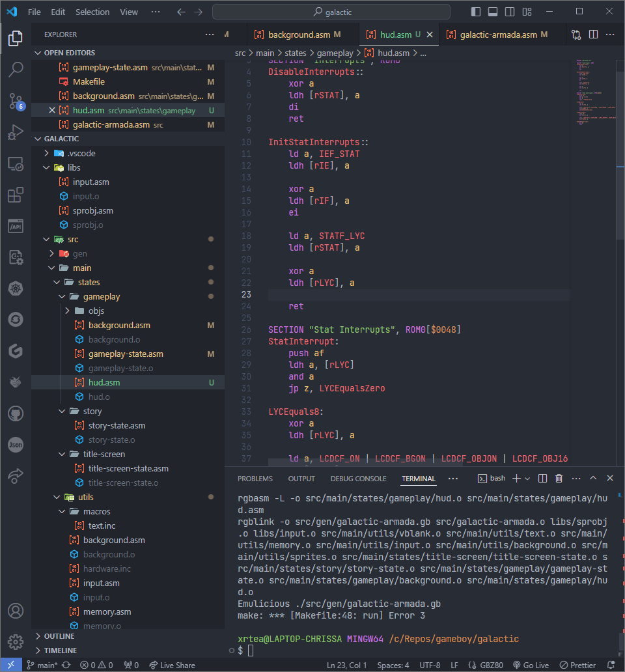Open the GitHub icon in activity bar
Viewport: 625px width, 672px height.
[x=16, y=413]
